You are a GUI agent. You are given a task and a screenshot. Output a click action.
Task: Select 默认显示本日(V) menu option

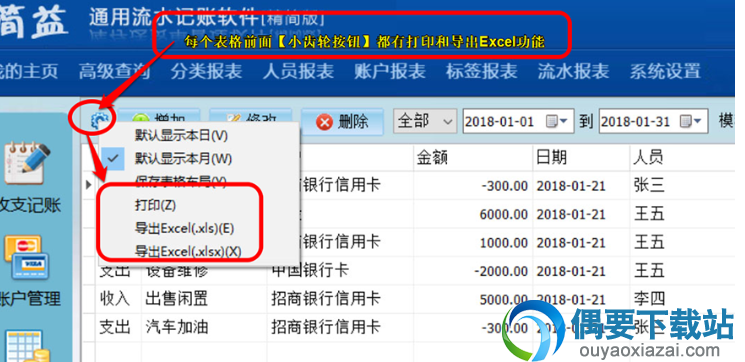(x=182, y=135)
